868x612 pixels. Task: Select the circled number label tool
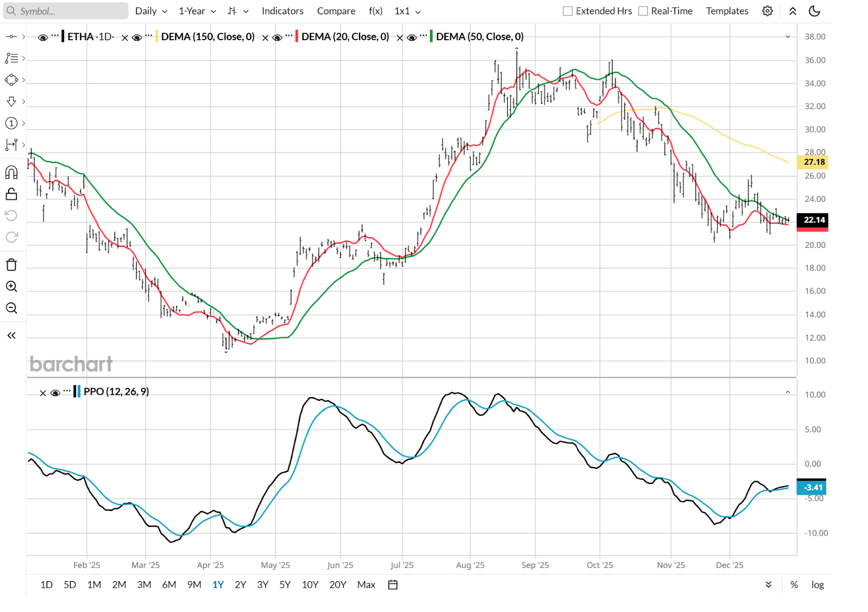pos(11,123)
